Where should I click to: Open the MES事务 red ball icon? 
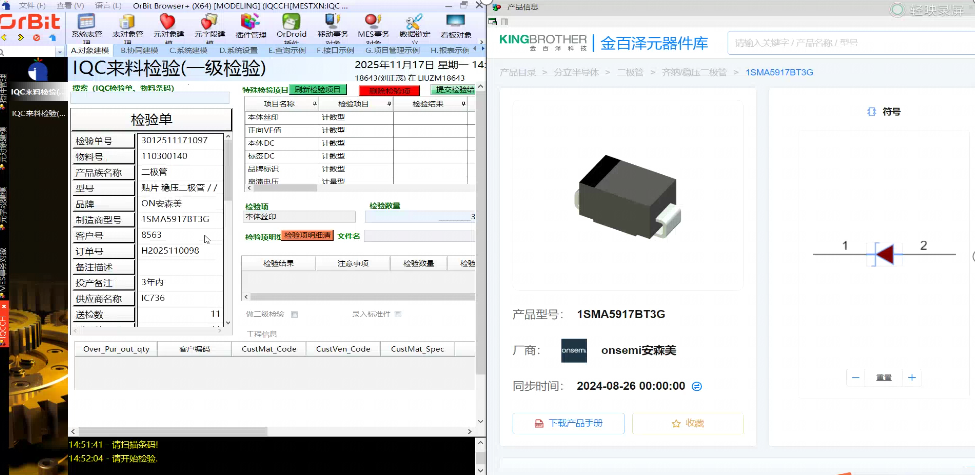click(x=373, y=22)
